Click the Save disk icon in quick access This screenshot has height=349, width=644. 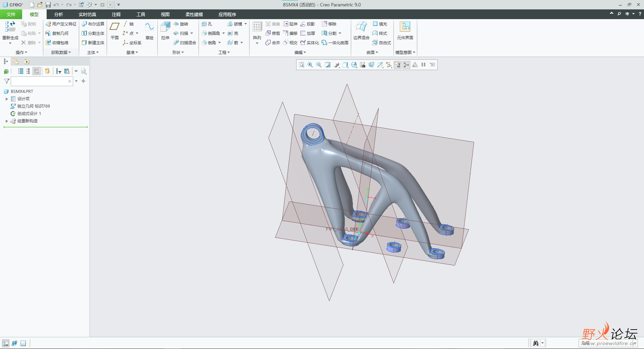point(48,5)
